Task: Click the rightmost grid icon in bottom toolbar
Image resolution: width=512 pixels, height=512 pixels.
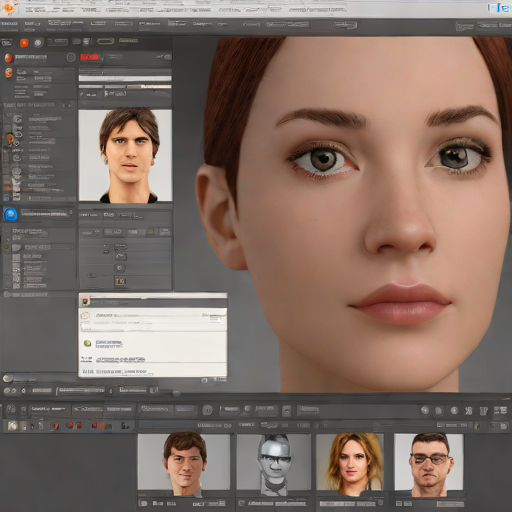Action: (x=500, y=410)
